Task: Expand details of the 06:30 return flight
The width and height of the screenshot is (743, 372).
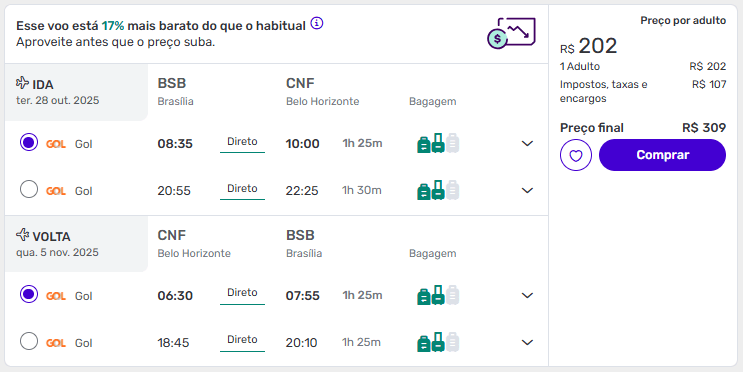Action: click(527, 296)
